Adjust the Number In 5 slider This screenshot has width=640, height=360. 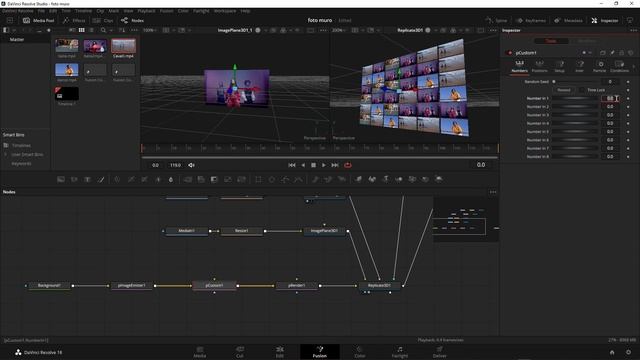click(x=575, y=132)
